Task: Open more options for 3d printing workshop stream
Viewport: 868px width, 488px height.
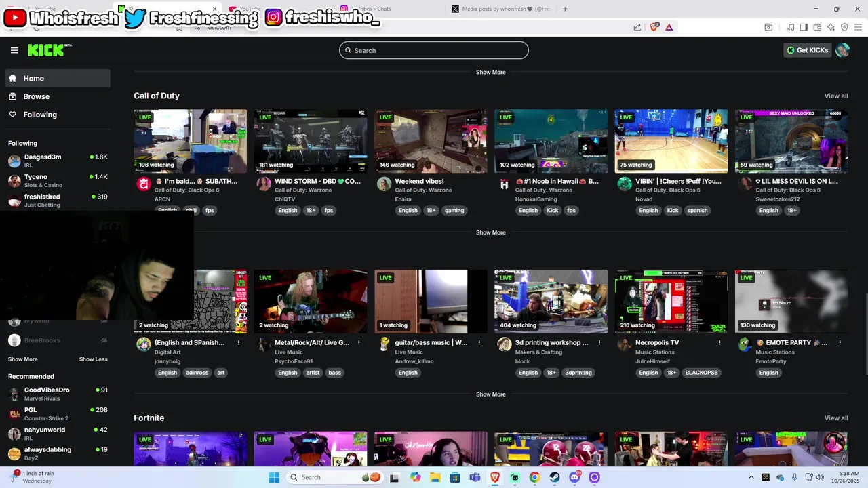Action: click(x=599, y=343)
